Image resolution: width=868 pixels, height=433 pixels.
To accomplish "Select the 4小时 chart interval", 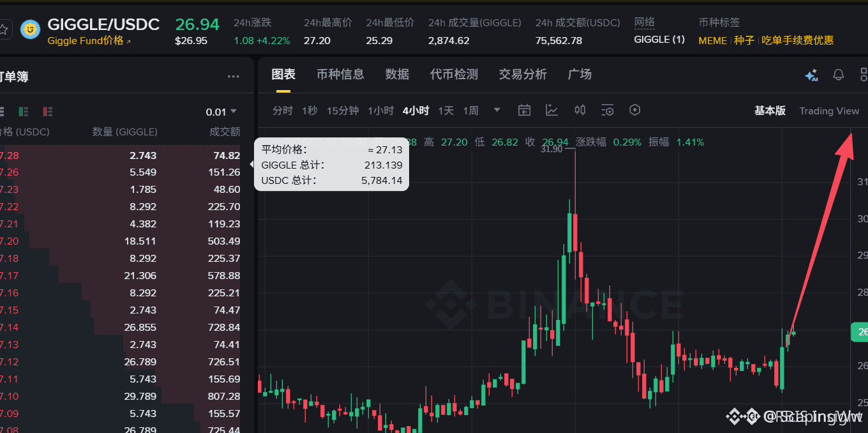I will [415, 110].
